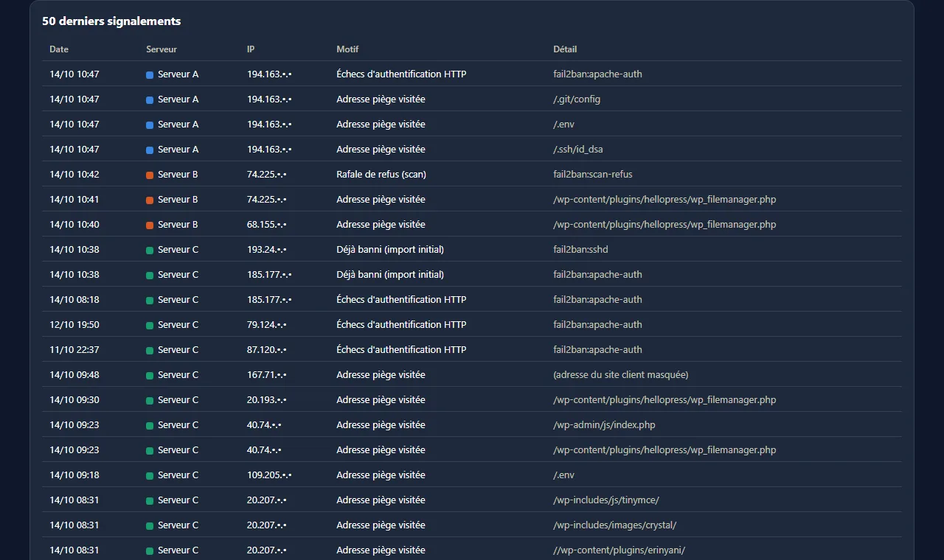Screen dimensions: 944x560
Task: Select the IP starting with 109.205
Action: coord(269,475)
